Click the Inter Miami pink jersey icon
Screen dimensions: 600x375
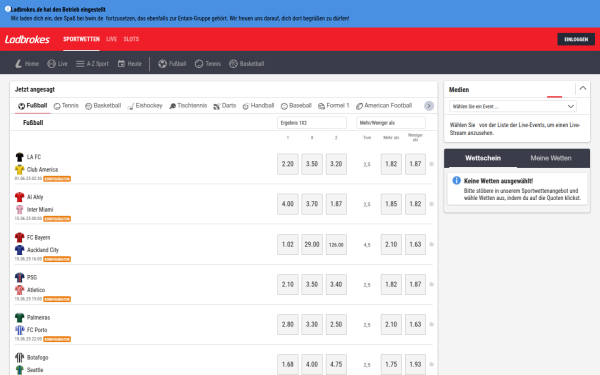[20, 209]
